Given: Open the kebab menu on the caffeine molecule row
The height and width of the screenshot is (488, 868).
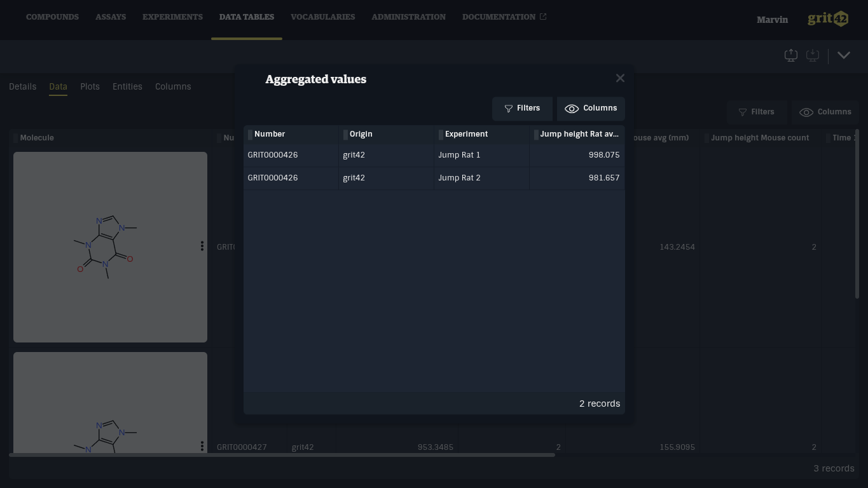Looking at the screenshot, I should point(202,247).
